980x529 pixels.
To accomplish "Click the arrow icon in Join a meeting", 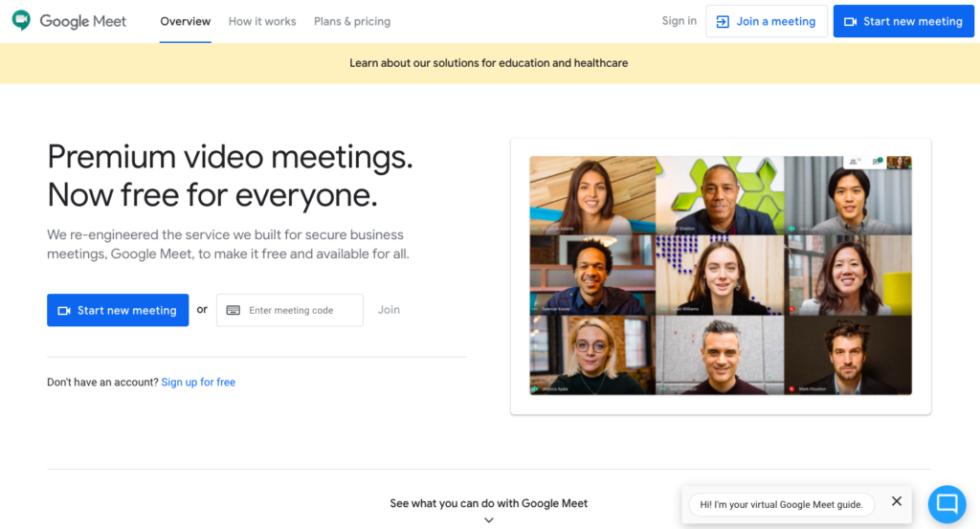I will tap(722, 21).
